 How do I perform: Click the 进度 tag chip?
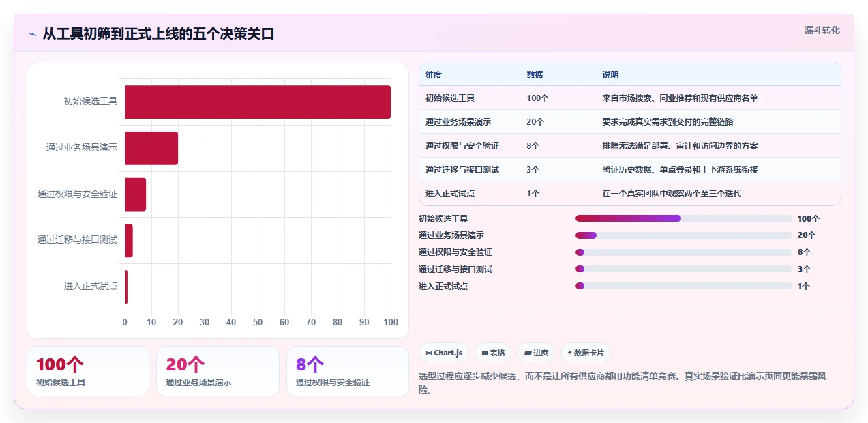tap(536, 353)
